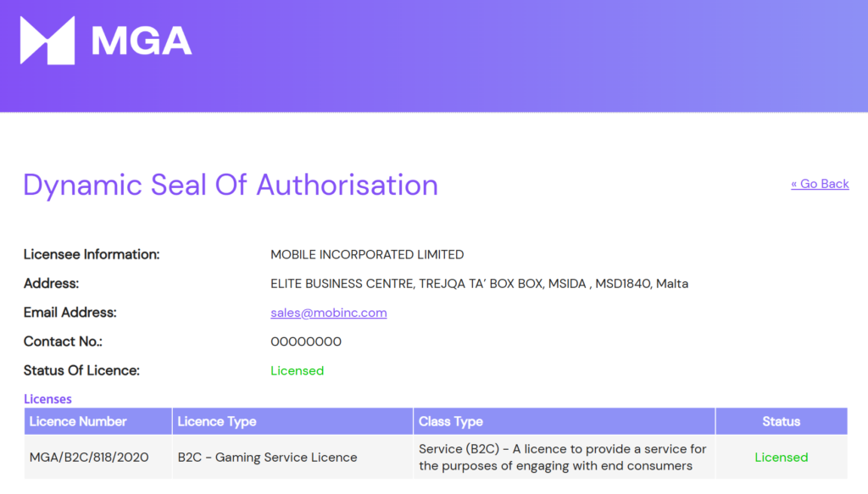Viewport: 868px width, 494px height.
Task: Click the Licensed value beside Status Of Licence
Action: [x=297, y=370]
